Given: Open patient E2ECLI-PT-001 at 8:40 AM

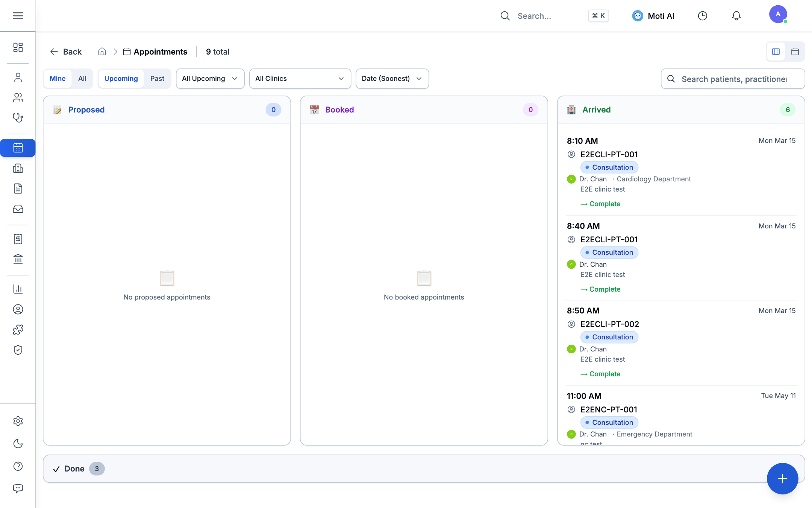Looking at the screenshot, I should pos(609,239).
